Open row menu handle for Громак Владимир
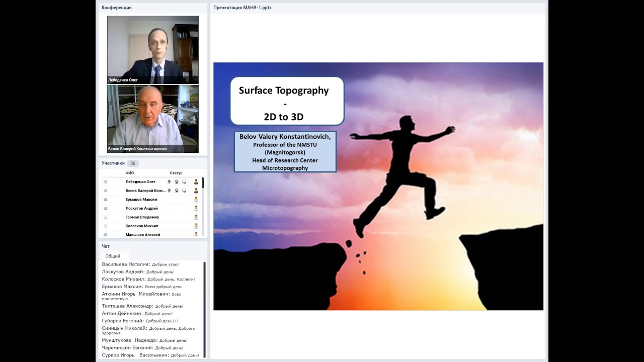This screenshot has height=362, width=644. [x=105, y=217]
